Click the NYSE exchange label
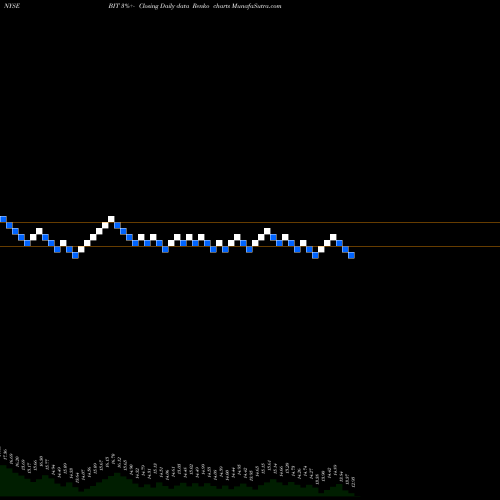This screenshot has width=500, height=500. click(12, 6)
